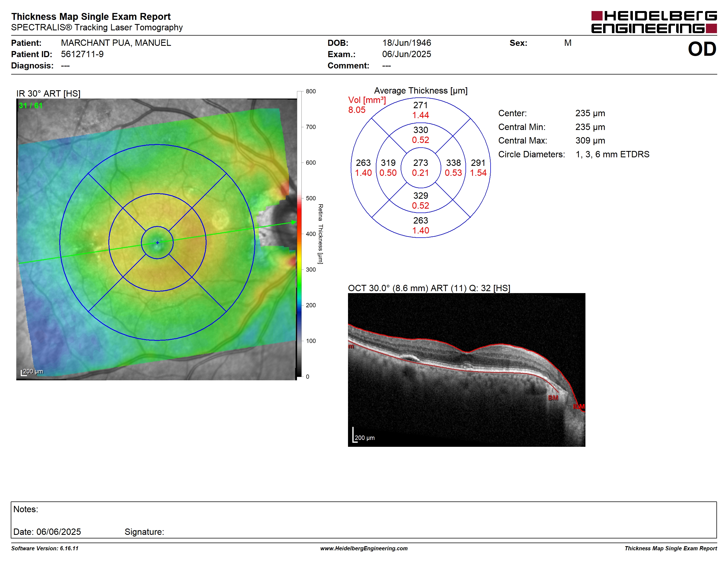This screenshot has width=728, height=563.
Task: Click inner inferior thickness 329
Action: tap(420, 195)
